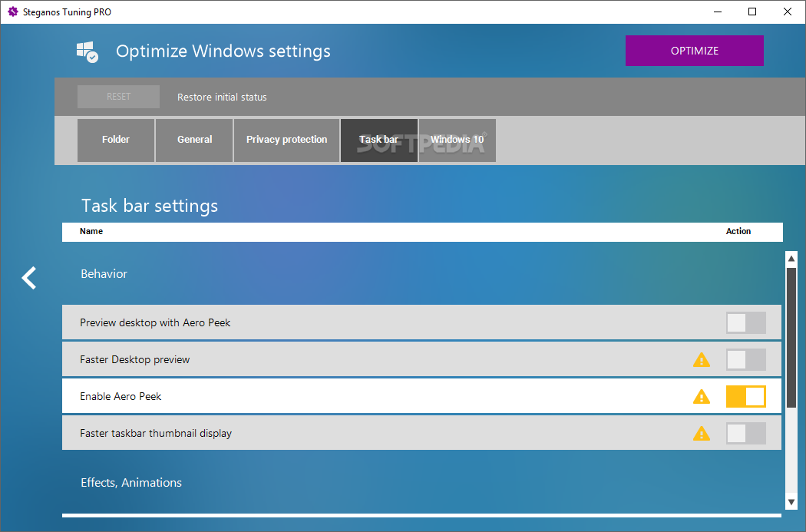
Task: Turn off the Enable Aero Peek switch
Action: point(746,397)
